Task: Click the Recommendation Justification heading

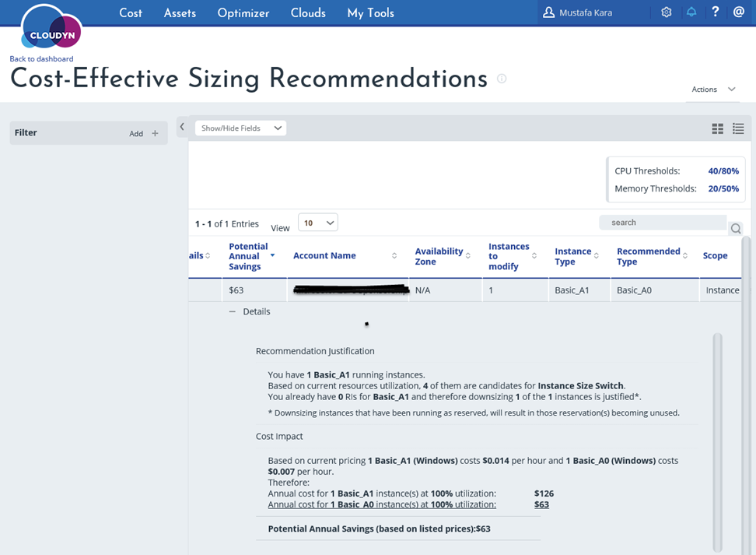Action: 315,351
